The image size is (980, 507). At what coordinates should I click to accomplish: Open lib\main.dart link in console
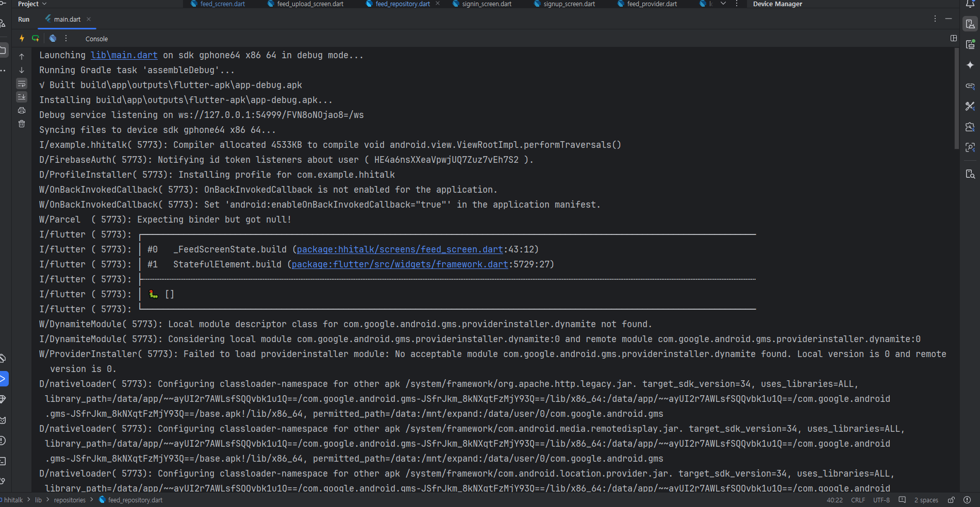124,55
